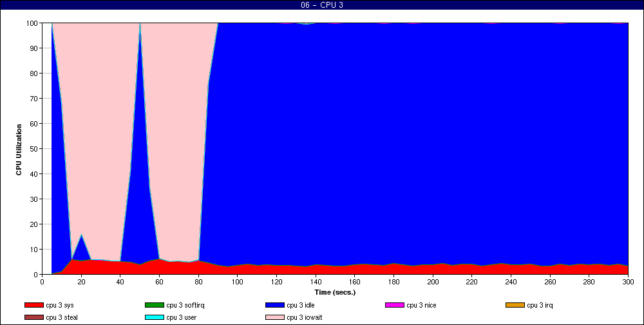Click the chart title "06 - CPU 3"

tap(322, 5)
